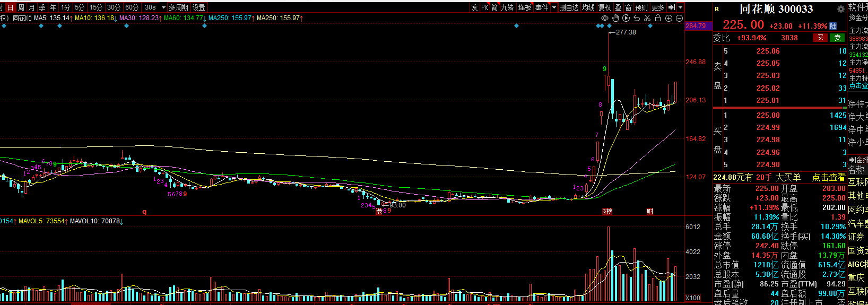Switch to 月 monthly period tab
Viewport: 868px width, 305px height.
32,7
